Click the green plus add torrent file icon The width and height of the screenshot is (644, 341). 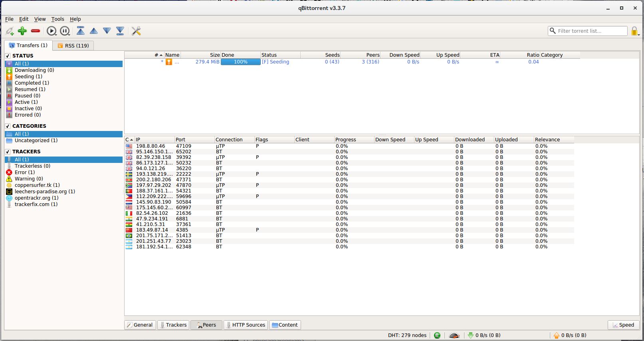[x=22, y=31]
